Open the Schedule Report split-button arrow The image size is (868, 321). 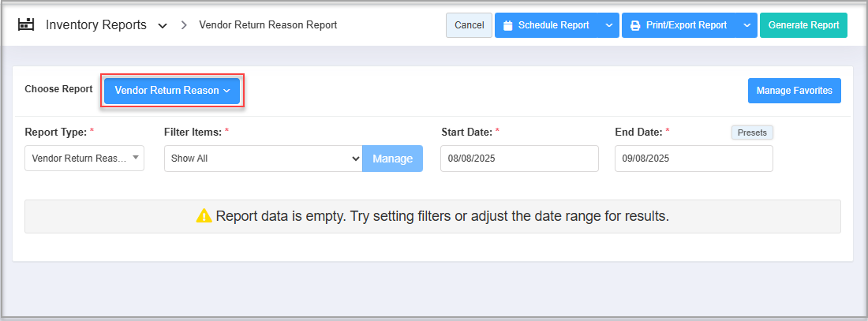pyautogui.click(x=608, y=25)
